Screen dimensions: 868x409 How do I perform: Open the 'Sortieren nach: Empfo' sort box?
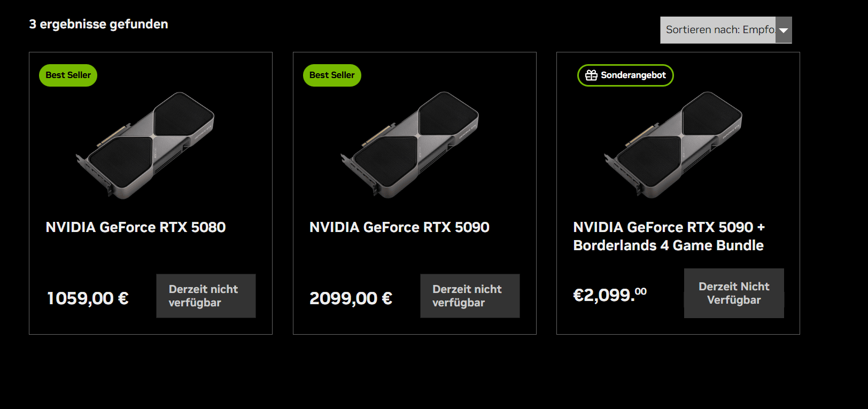pos(719,30)
